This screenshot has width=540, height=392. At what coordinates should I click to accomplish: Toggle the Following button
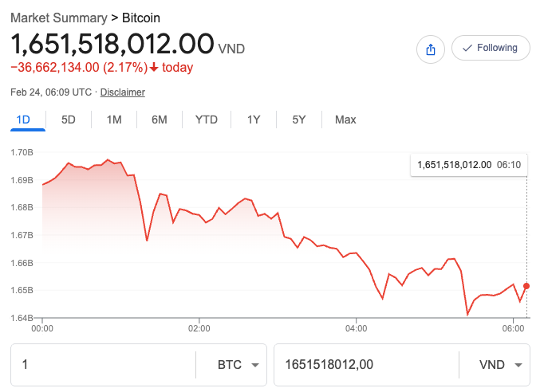pos(491,48)
